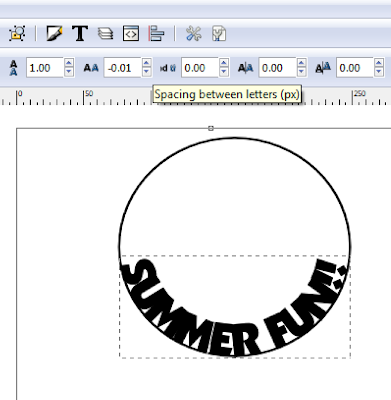Increase letter spacing with up arrow

(x=146, y=63)
